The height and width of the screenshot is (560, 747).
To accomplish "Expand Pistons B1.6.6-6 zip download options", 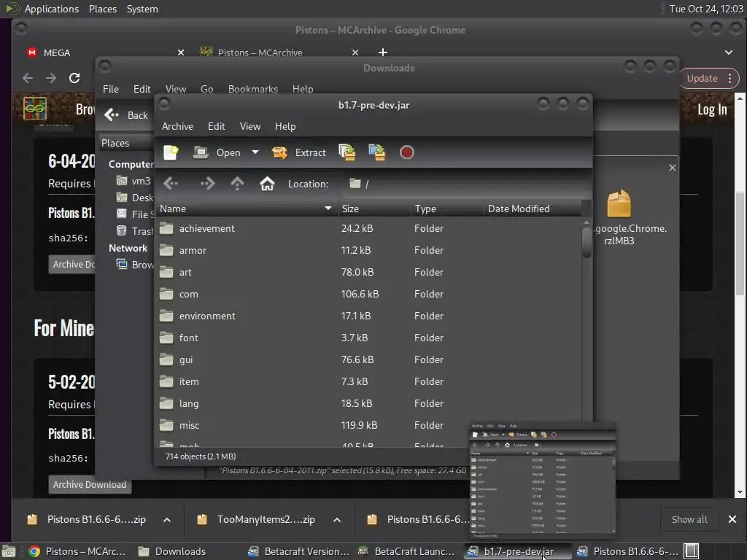I will coord(167,519).
